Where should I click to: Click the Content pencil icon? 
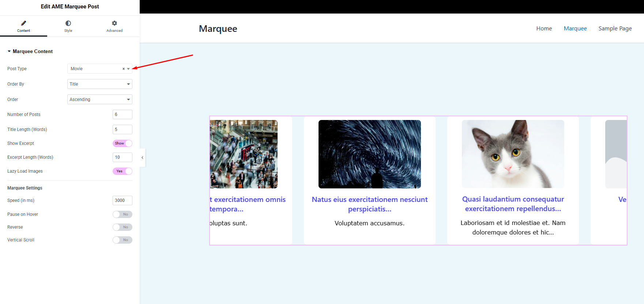23,23
